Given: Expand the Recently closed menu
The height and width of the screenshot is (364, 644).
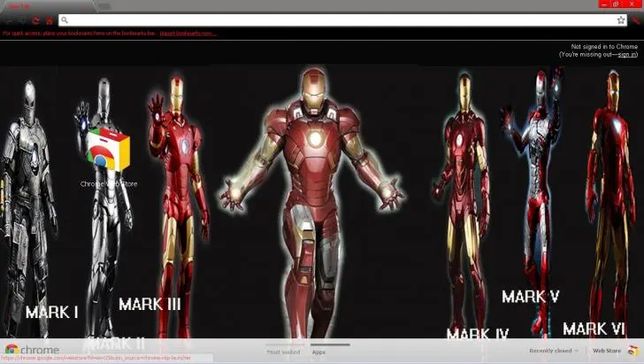Looking at the screenshot, I should [x=553, y=351].
